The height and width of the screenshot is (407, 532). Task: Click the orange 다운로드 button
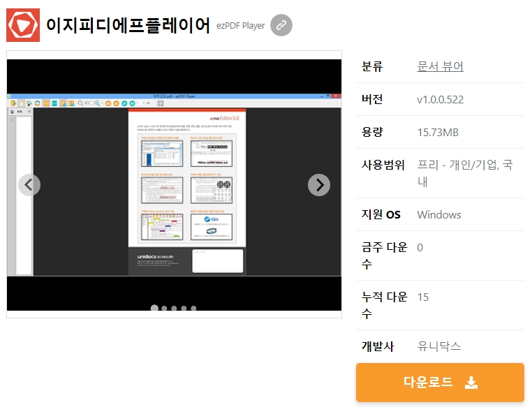(x=440, y=383)
